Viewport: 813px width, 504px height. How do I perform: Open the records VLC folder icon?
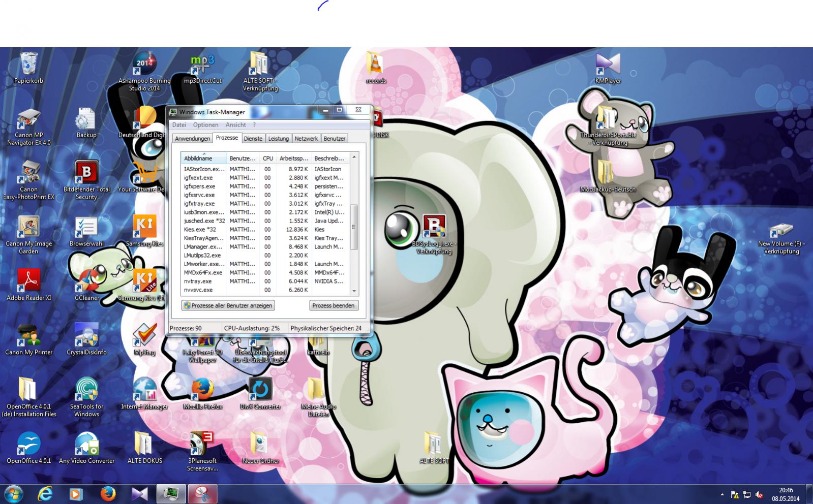pyautogui.click(x=376, y=68)
